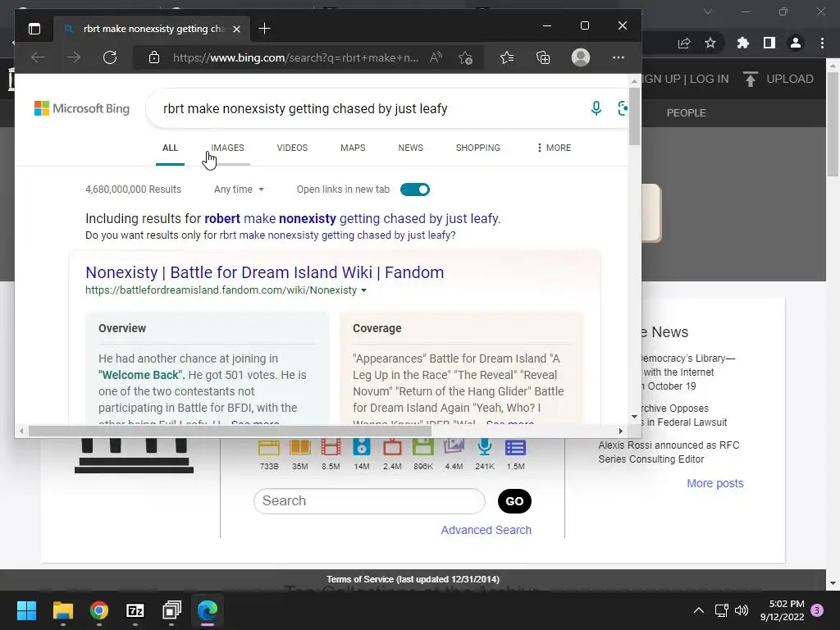Open the Video collection icon (8.5M)

[331, 448]
